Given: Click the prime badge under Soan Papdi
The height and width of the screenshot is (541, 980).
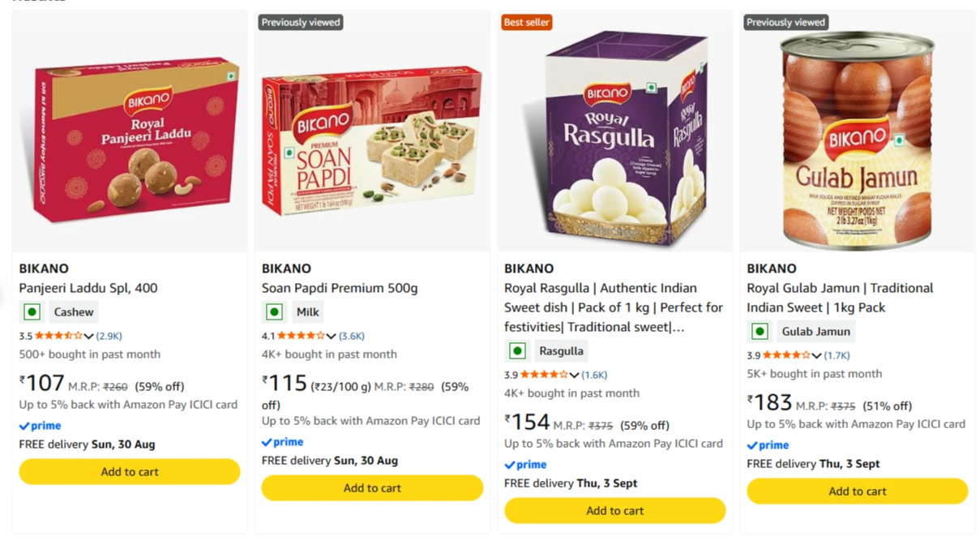Looking at the screenshot, I should 282,442.
